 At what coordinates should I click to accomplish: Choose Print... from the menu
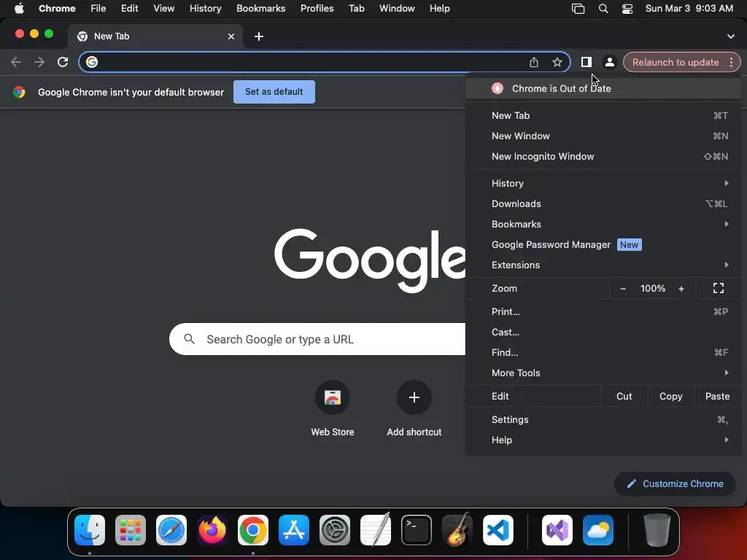tap(603, 312)
